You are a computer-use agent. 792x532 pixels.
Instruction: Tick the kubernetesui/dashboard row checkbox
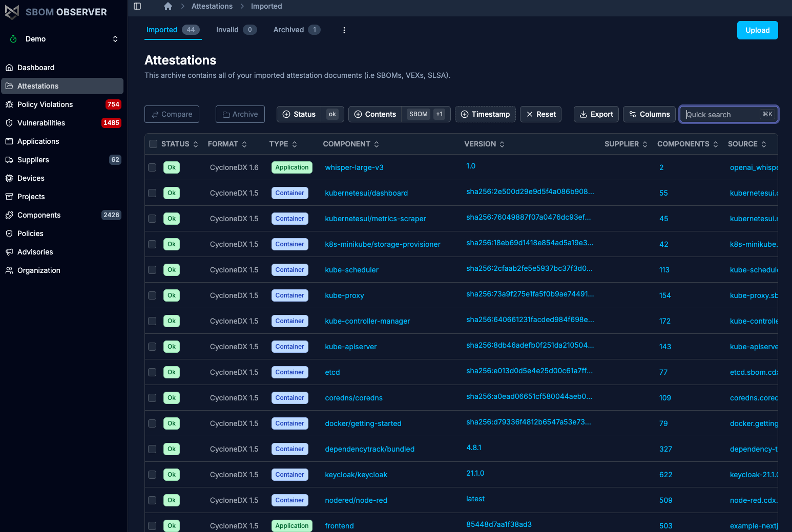pyautogui.click(x=152, y=193)
